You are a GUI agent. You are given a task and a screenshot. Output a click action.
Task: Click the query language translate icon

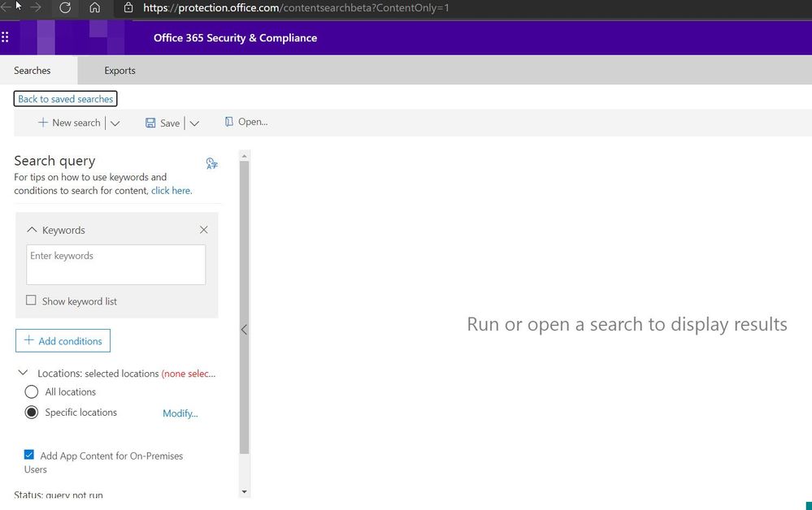click(211, 163)
